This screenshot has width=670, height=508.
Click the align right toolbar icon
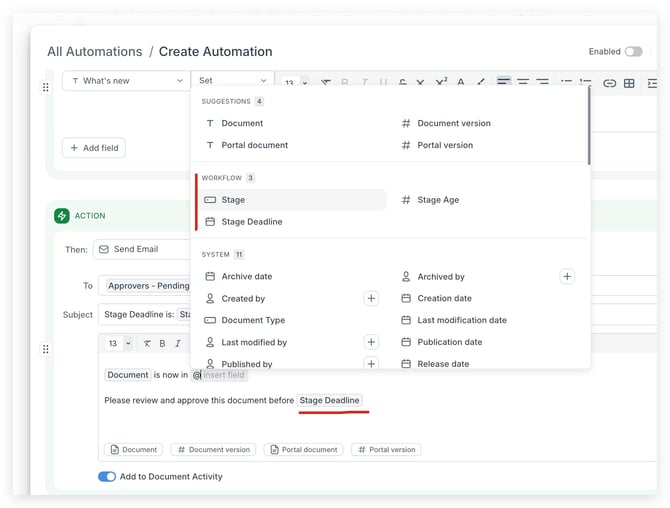coord(543,81)
